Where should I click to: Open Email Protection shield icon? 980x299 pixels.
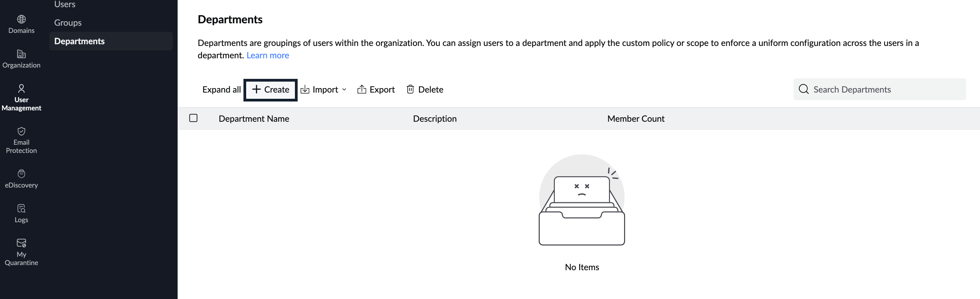point(21,131)
